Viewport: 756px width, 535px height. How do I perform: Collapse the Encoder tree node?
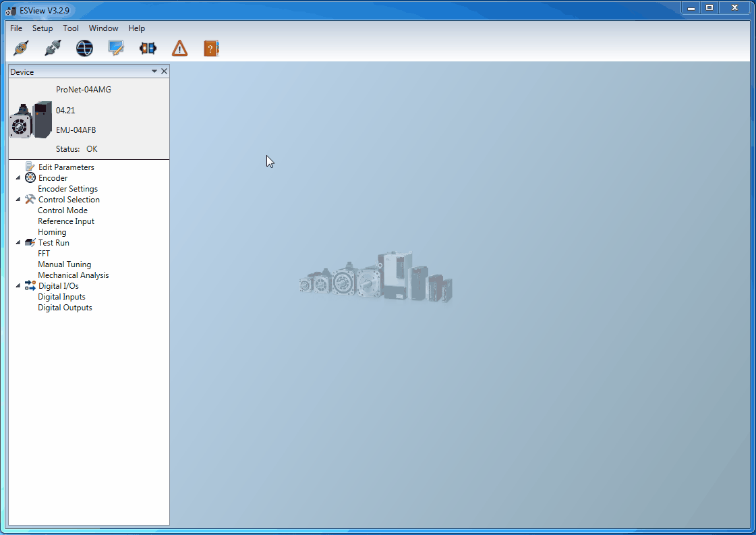tap(18, 177)
